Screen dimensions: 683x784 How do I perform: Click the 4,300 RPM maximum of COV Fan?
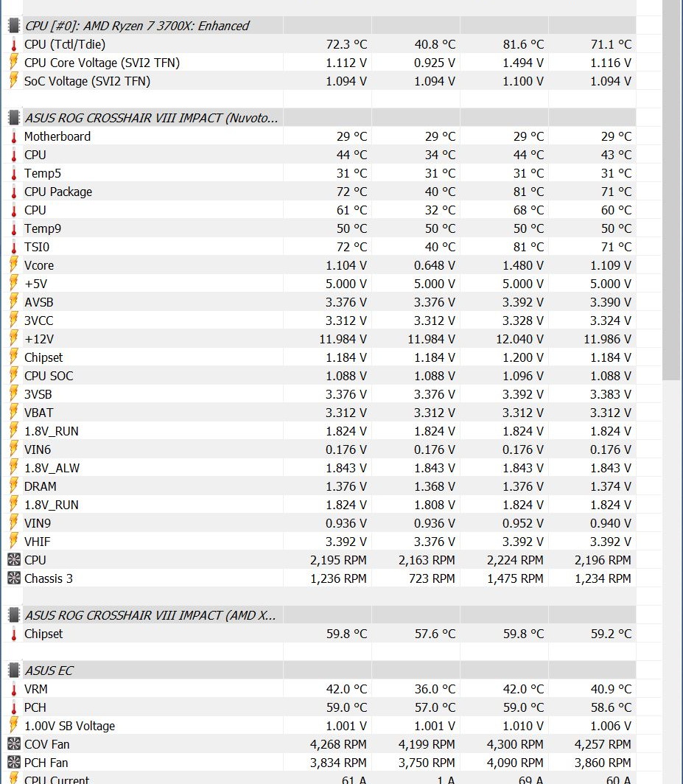(515, 744)
